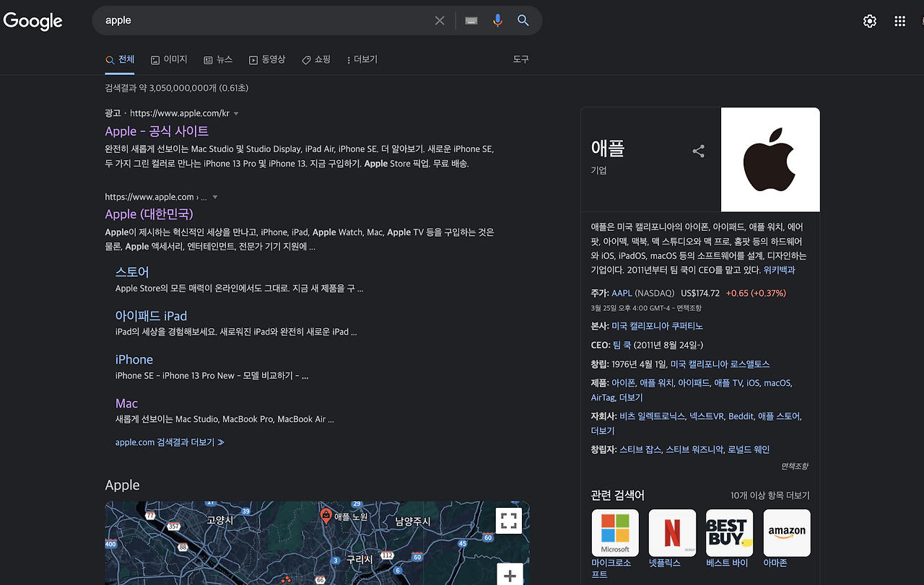Select the 애플 노원 map pin
The height and width of the screenshot is (585, 924).
click(326, 515)
